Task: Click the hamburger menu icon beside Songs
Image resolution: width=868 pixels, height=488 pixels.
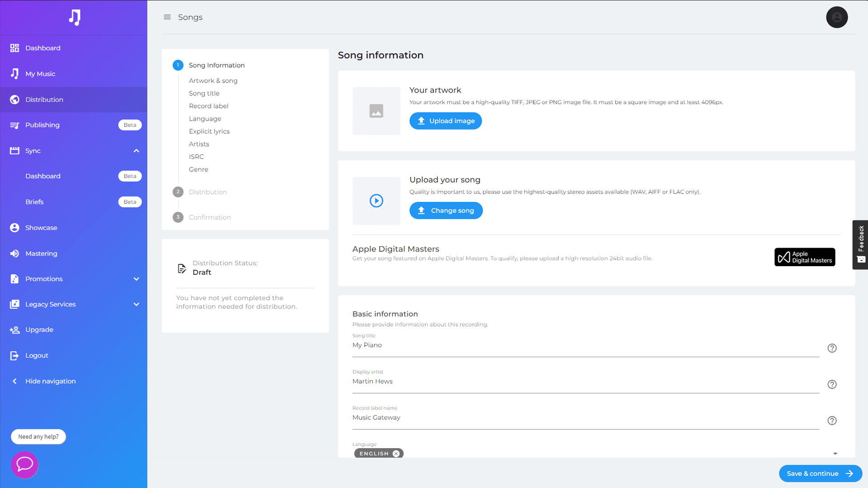Action: [x=167, y=17]
